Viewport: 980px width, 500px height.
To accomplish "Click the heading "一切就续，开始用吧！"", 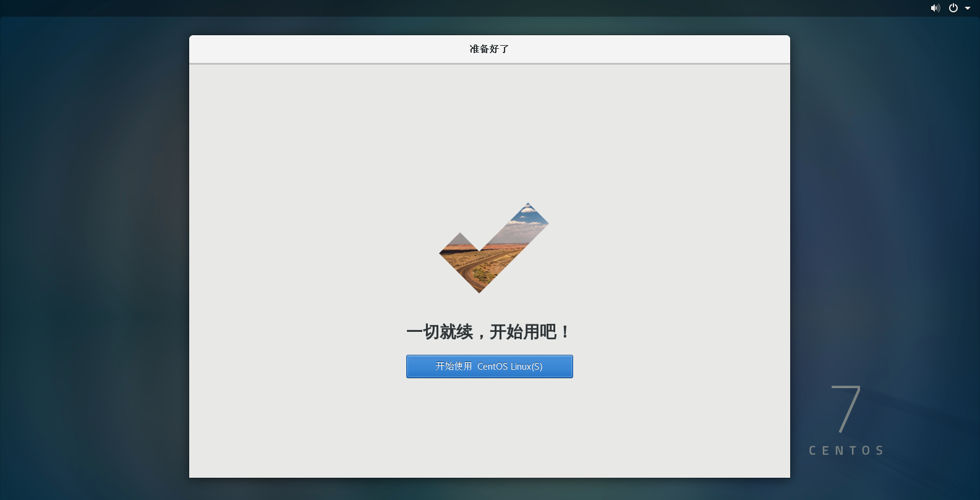I will pos(489,332).
